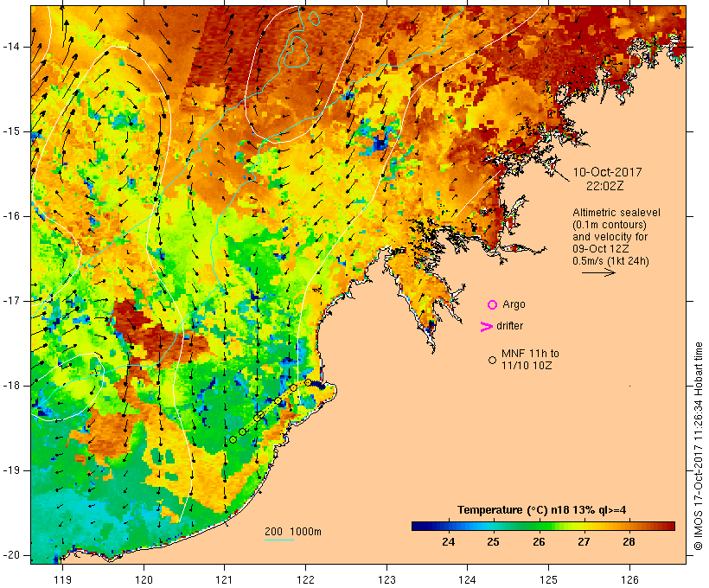Click the 27 value on temperature scale

click(x=584, y=542)
